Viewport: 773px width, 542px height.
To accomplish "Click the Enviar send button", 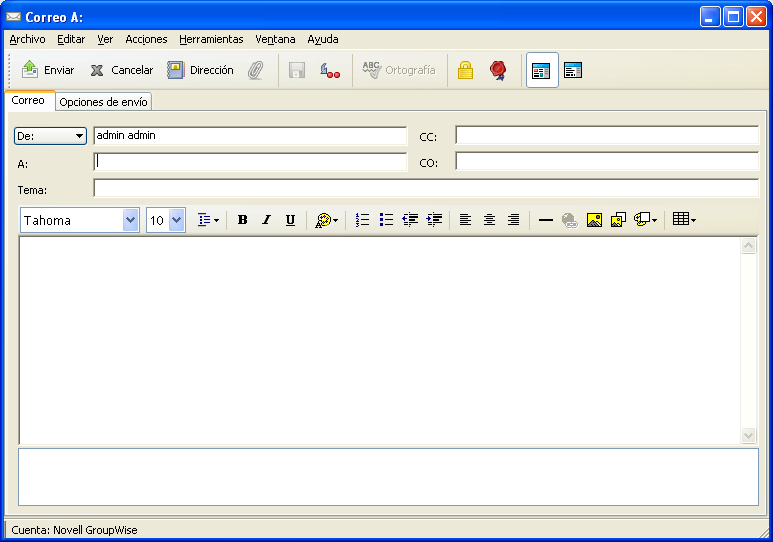I will click(48, 70).
